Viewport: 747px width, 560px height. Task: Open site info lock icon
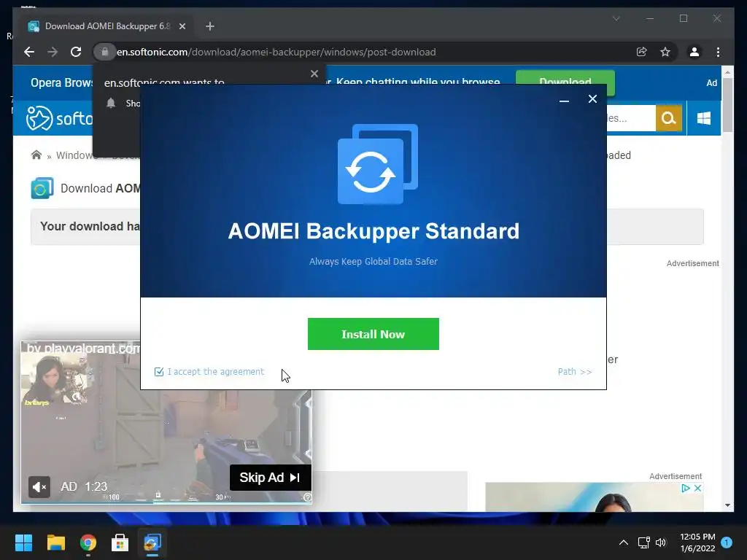coord(105,52)
